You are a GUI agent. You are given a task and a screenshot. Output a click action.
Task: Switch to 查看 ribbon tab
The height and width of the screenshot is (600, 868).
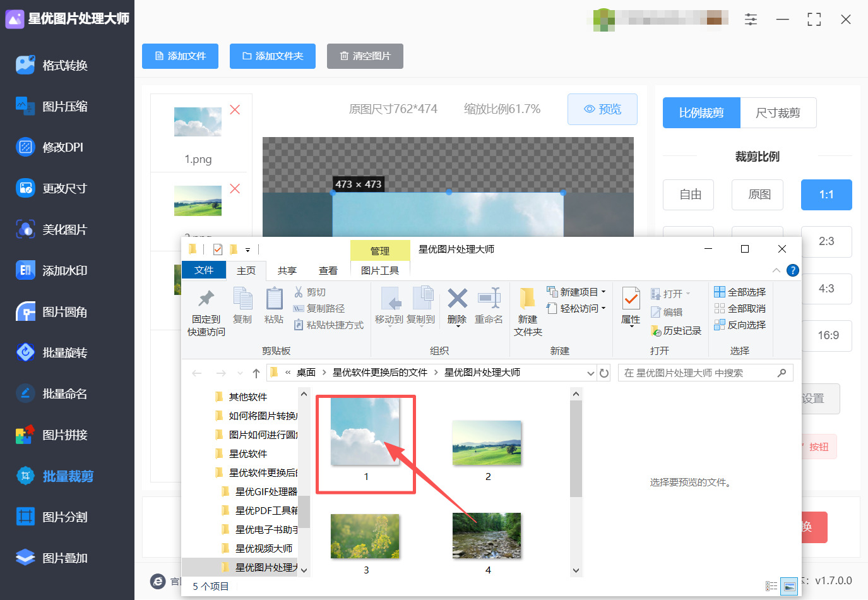[x=328, y=270]
